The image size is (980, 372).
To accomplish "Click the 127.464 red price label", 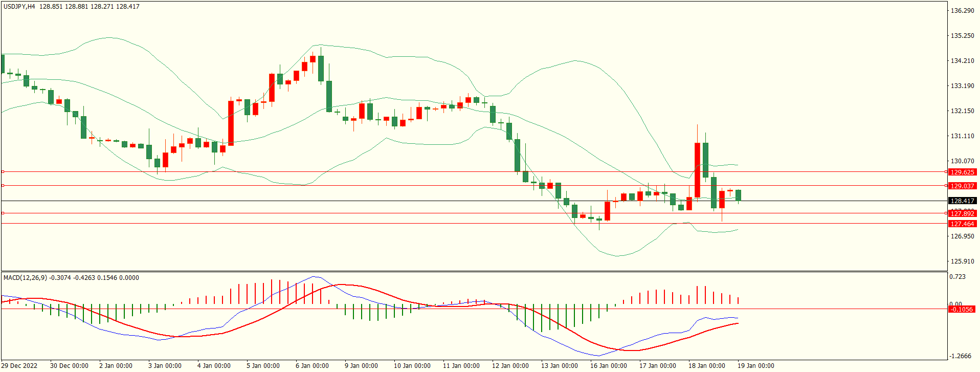I will point(962,224).
